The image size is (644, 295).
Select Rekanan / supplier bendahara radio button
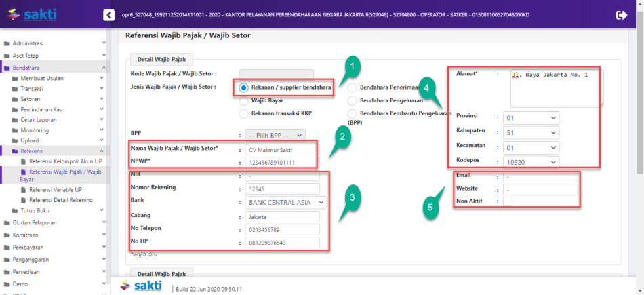[244, 87]
